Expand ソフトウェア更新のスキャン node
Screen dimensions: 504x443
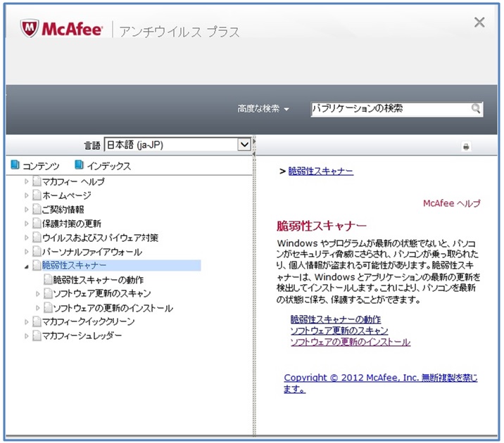(37, 293)
